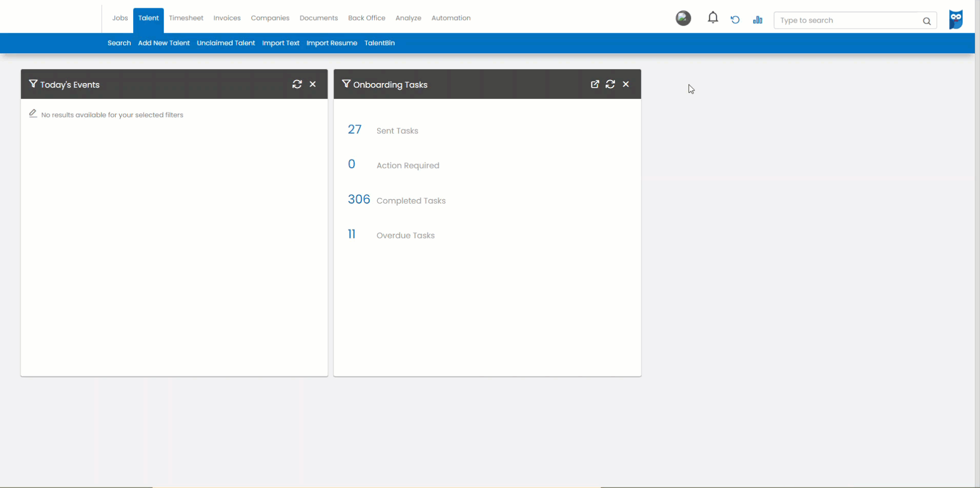Open the user profile avatar
This screenshot has width=980, height=488.
[683, 18]
